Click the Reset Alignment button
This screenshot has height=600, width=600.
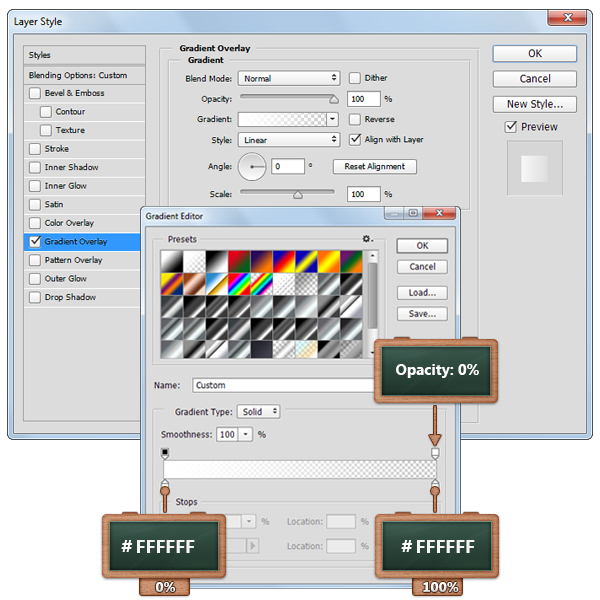tap(375, 167)
